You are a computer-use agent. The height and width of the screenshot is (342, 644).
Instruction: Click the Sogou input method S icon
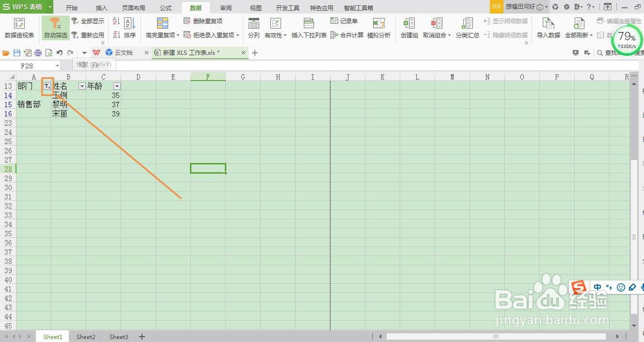(578, 287)
